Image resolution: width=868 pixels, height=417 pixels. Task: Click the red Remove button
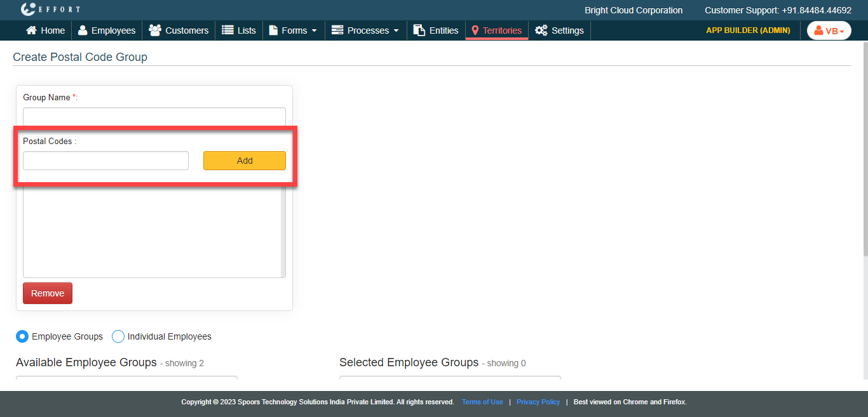click(48, 293)
